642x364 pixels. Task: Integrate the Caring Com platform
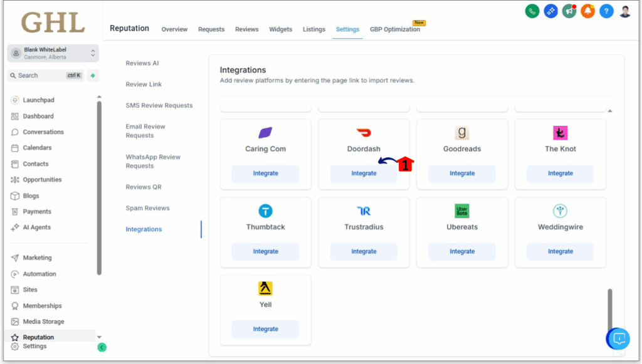click(265, 174)
